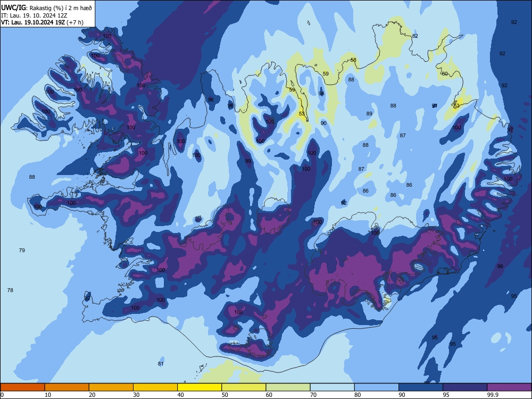The image size is (532, 399).
Task: Click the humidity value '94' in the north
Action: pyautogui.click(x=321, y=93)
